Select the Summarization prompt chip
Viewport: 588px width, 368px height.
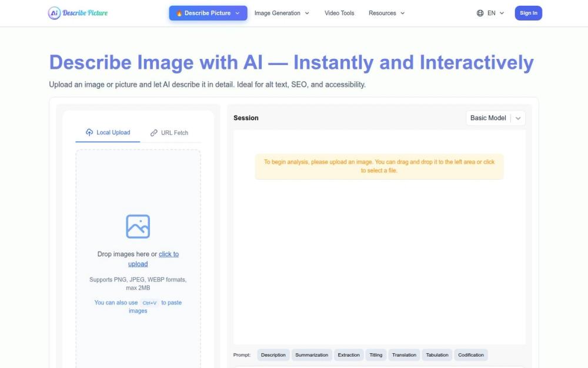(312, 354)
